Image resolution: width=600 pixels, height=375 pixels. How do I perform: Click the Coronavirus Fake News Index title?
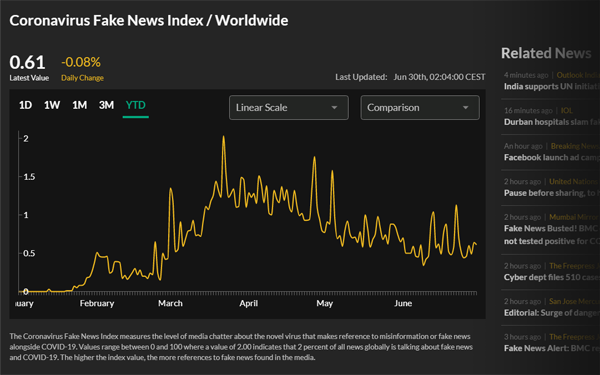pos(149,21)
